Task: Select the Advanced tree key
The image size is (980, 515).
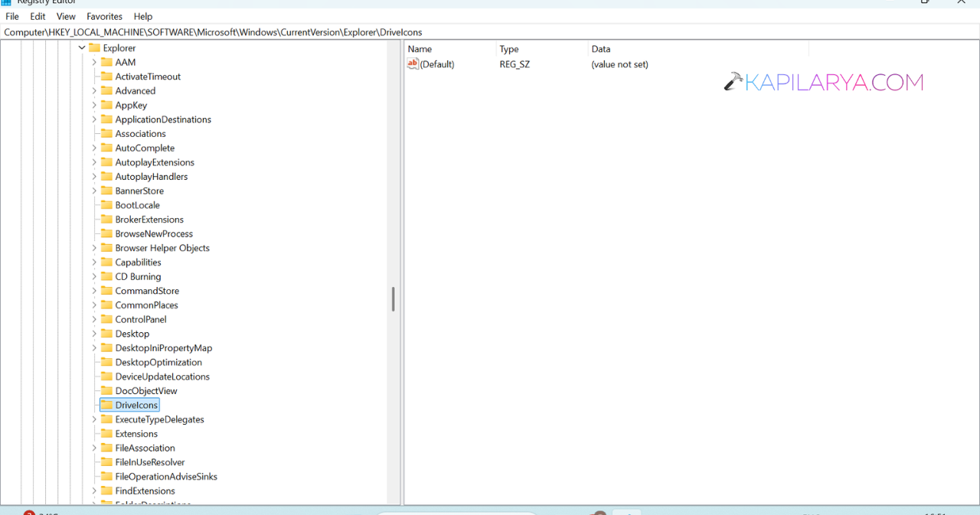Action: click(x=136, y=91)
